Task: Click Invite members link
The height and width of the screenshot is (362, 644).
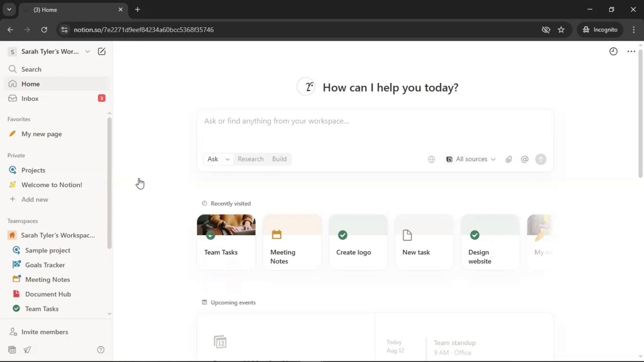Action: click(45, 332)
